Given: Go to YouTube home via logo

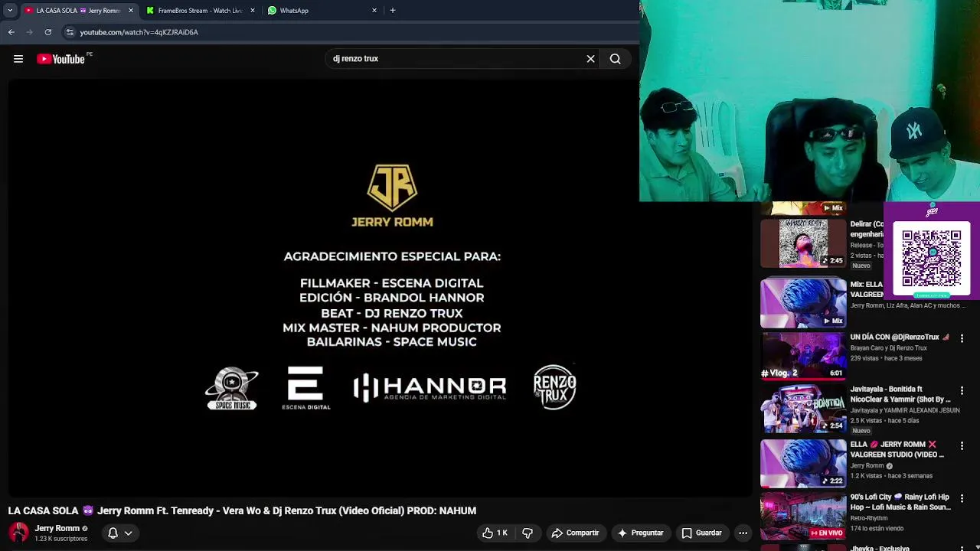Looking at the screenshot, I should (61, 59).
